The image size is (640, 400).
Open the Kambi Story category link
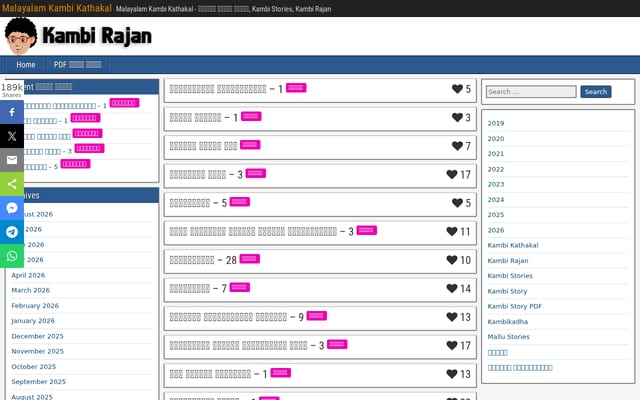coord(507,291)
